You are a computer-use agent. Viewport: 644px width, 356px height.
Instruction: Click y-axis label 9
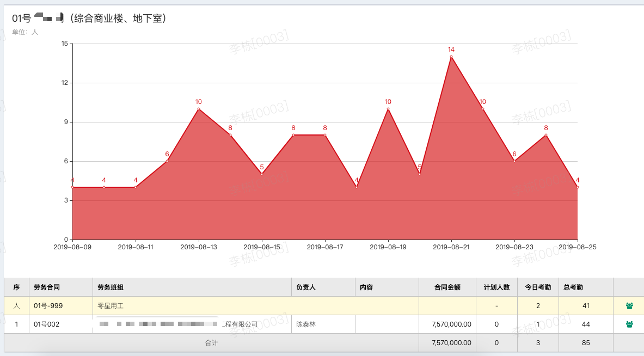[x=66, y=122]
